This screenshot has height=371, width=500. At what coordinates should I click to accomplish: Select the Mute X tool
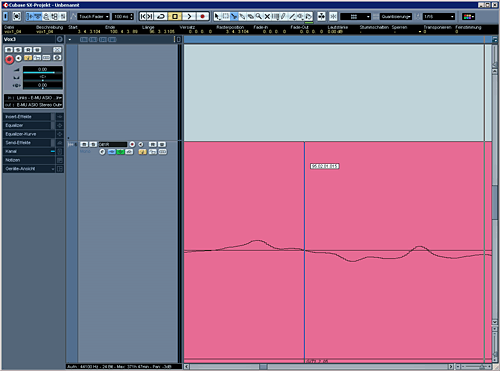tap(267, 16)
